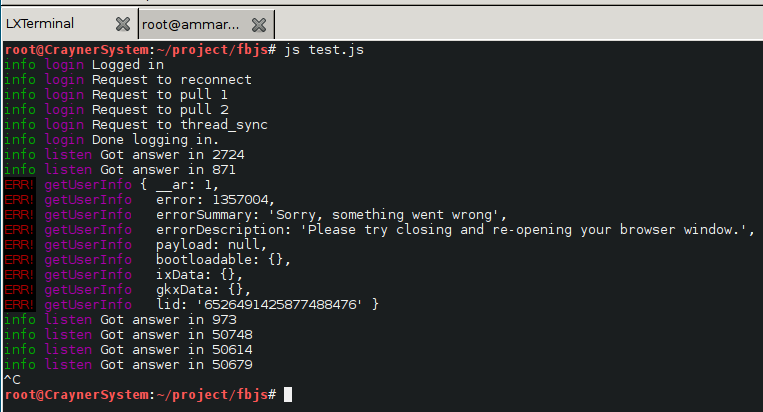763x412 pixels.
Task: Click the '^C' interrupt line
Action: click(x=13, y=379)
